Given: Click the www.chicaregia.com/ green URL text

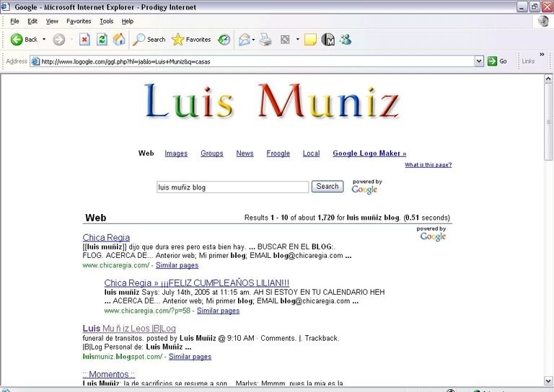Looking at the screenshot, I should (116, 265).
